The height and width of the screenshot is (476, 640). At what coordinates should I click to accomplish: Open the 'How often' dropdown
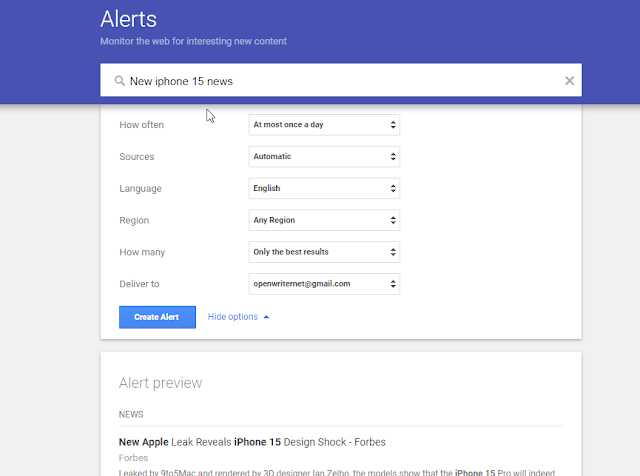324,125
